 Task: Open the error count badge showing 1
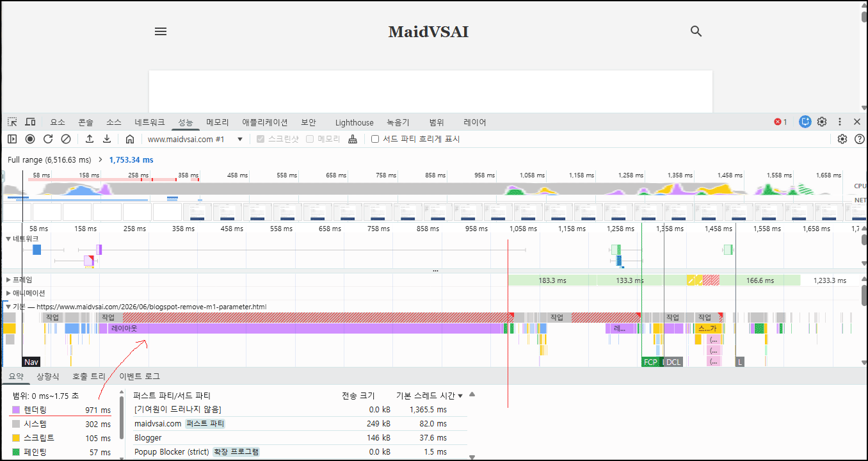[780, 122]
